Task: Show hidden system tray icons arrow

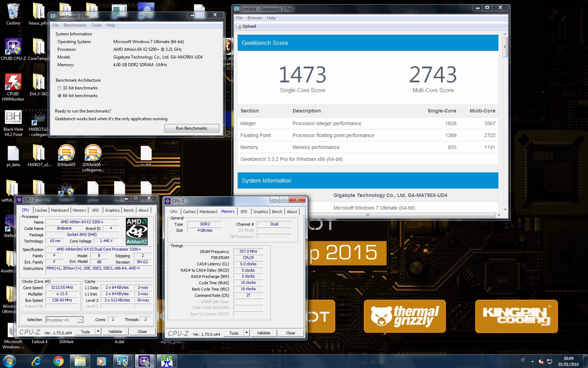Action: coord(532,361)
